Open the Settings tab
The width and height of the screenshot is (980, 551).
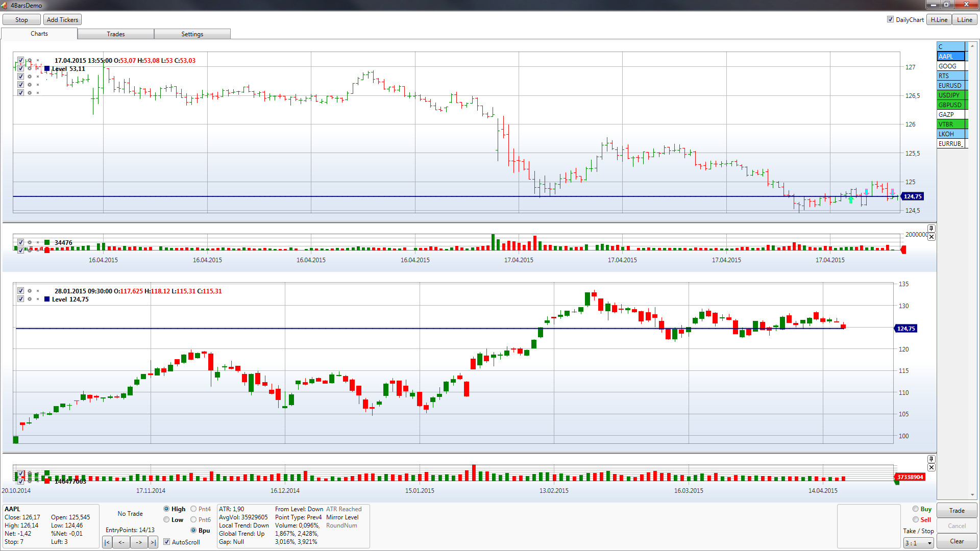(192, 34)
